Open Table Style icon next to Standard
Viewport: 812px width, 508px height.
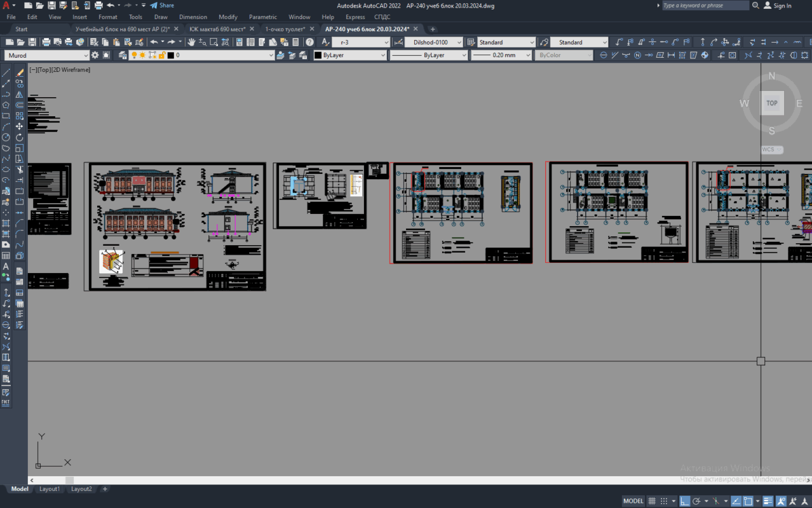(471, 42)
